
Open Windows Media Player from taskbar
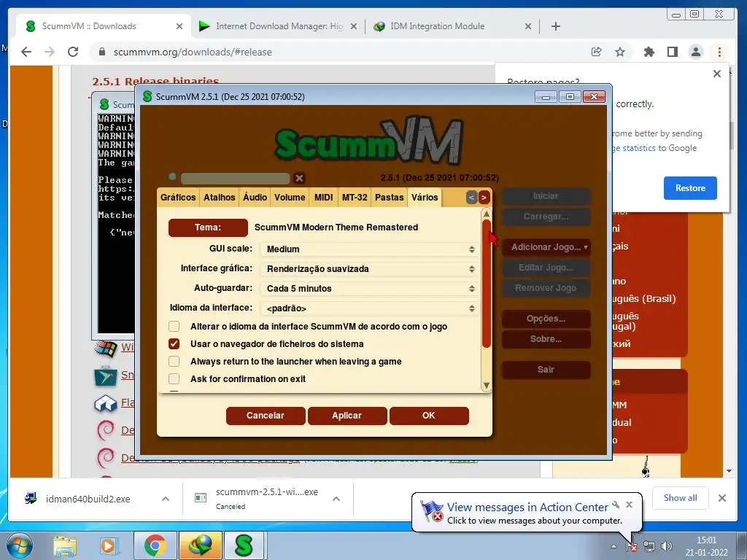point(108,545)
